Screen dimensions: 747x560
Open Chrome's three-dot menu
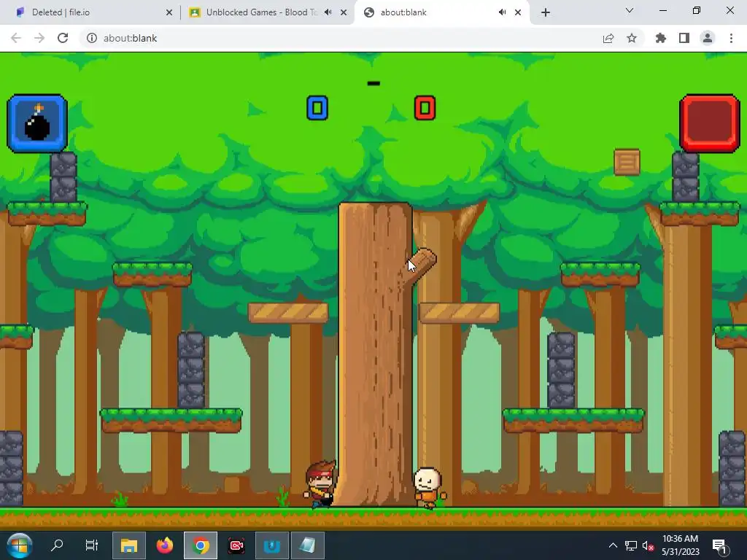pos(731,38)
